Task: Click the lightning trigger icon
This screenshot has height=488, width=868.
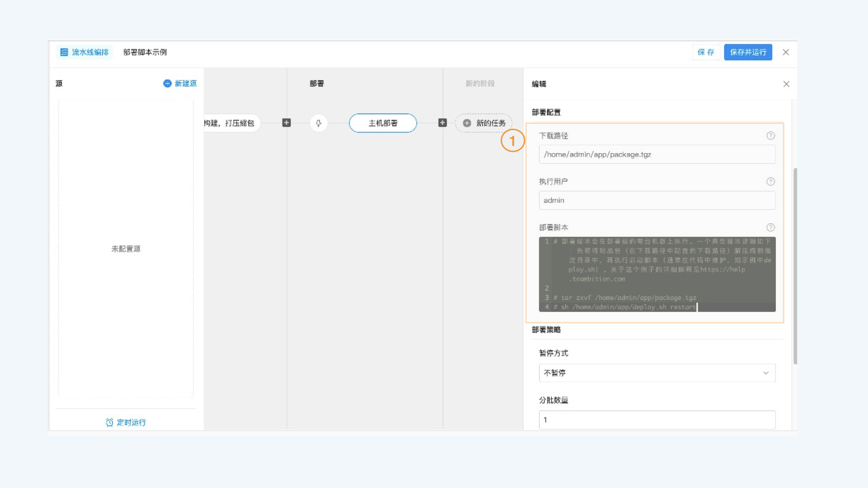Action: pyautogui.click(x=319, y=123)
